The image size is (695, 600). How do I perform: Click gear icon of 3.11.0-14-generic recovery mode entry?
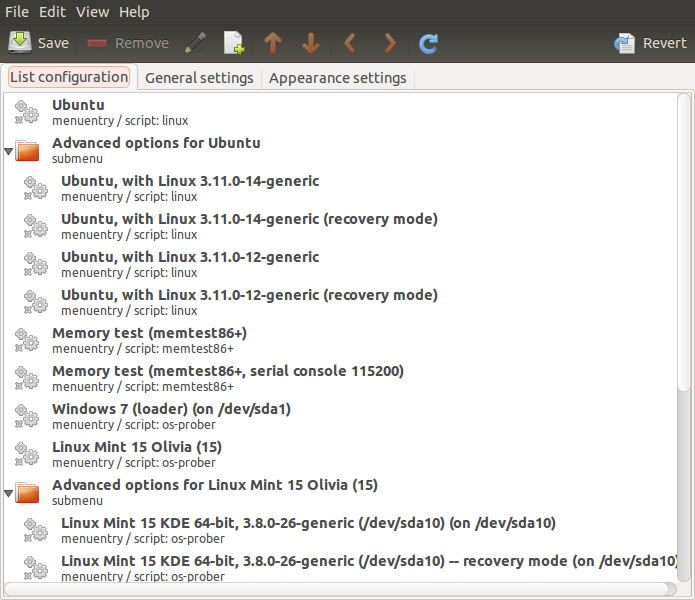coord(35,226)
